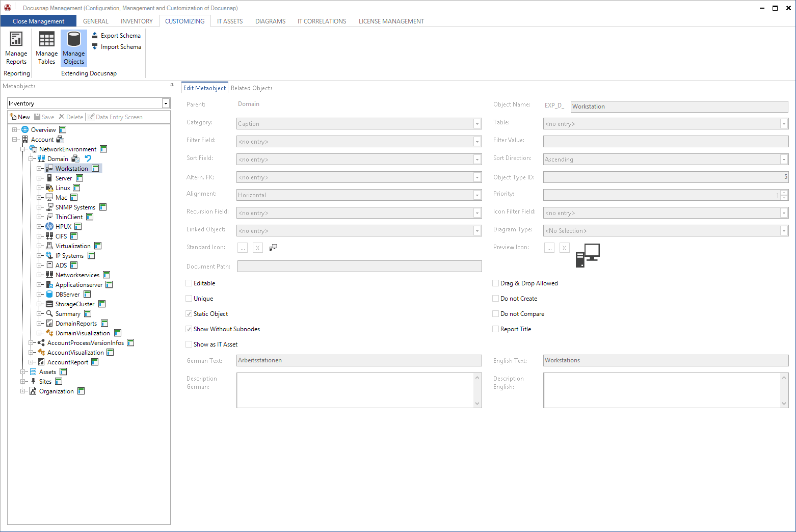Toggle the Static Object checkbox
Screen dimensions: 796x532
[x=189, y=314]
